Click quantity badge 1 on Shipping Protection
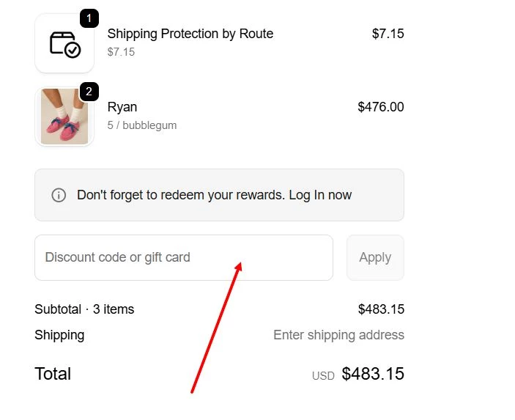 pyautogui.click(x=89, y=18)
